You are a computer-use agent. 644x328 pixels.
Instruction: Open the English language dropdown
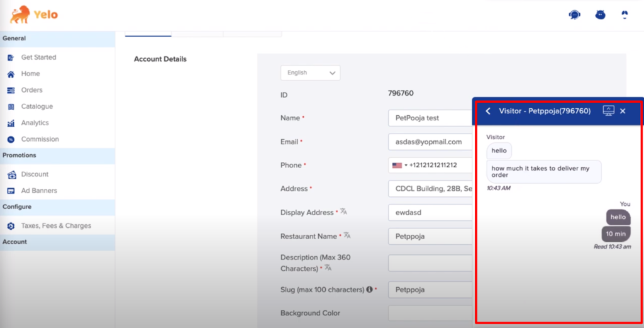[311, 73]
